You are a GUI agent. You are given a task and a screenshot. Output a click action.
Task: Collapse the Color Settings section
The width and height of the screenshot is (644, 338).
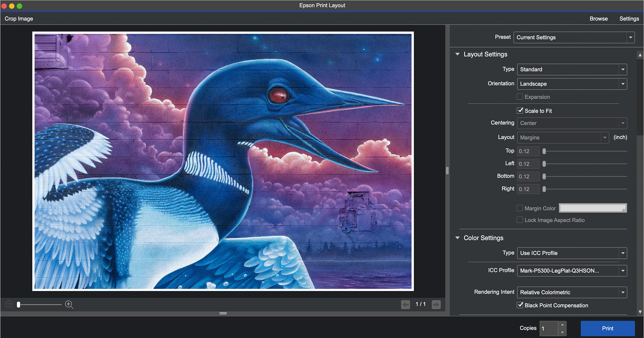pyautogui.click(x=457, y=238)
